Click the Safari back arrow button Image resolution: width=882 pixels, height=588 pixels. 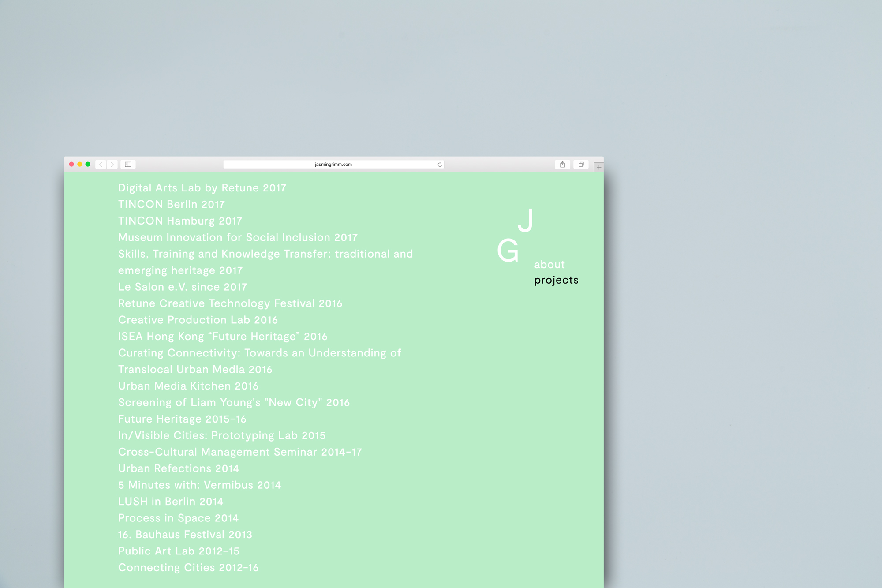click(x=101, y=164)
